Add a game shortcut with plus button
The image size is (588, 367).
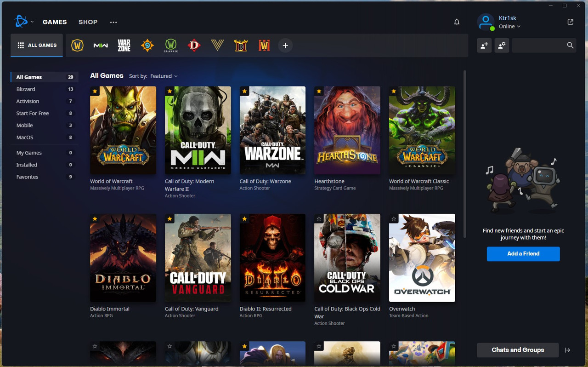coord(285,45)
